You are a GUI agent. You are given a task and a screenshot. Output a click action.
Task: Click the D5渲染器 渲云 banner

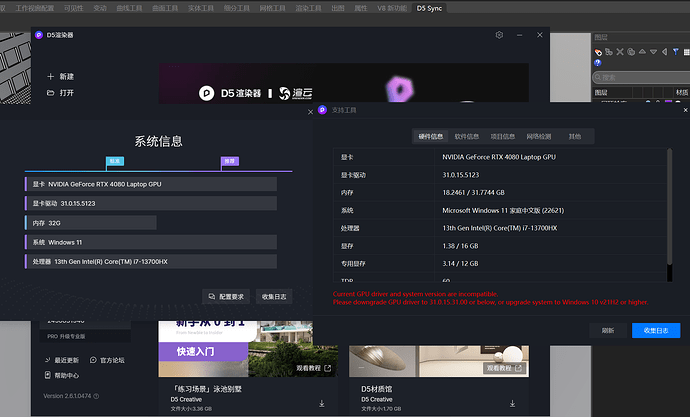344,84
